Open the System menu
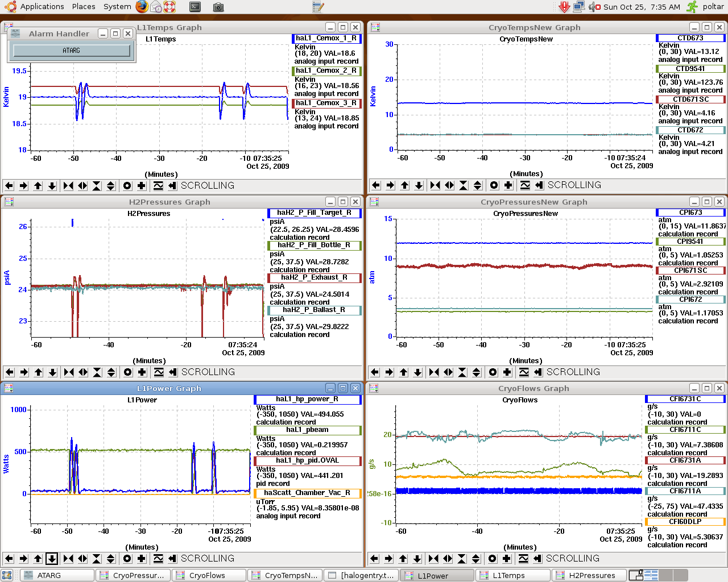Viewport: 728px width, 582px height. [117, 7]
